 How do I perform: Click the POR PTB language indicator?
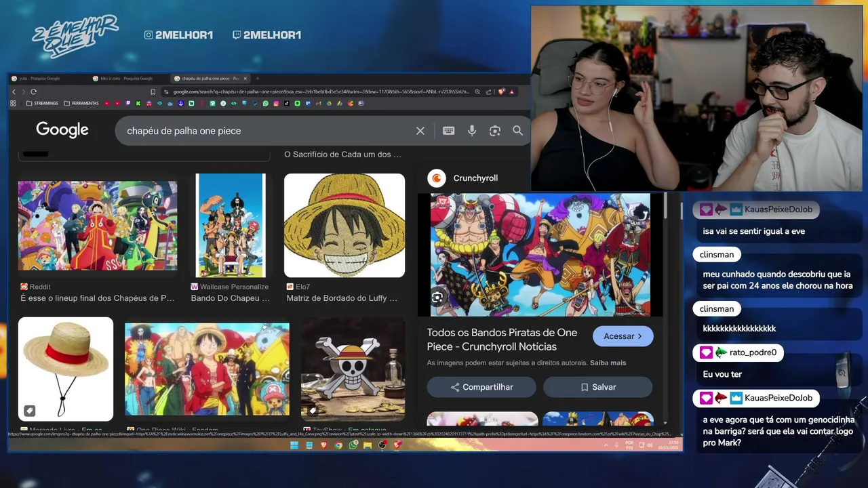click(629, 445)
